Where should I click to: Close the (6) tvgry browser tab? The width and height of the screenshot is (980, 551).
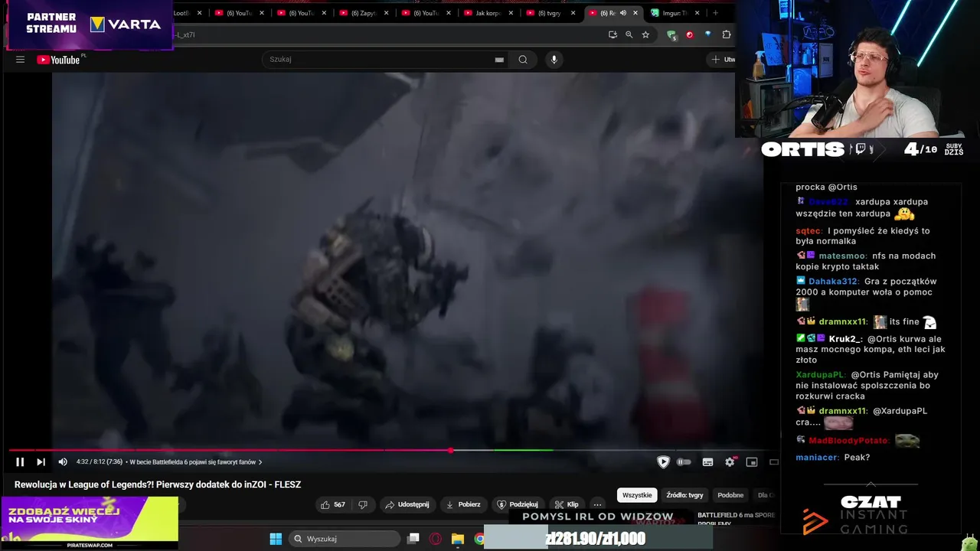573,13
